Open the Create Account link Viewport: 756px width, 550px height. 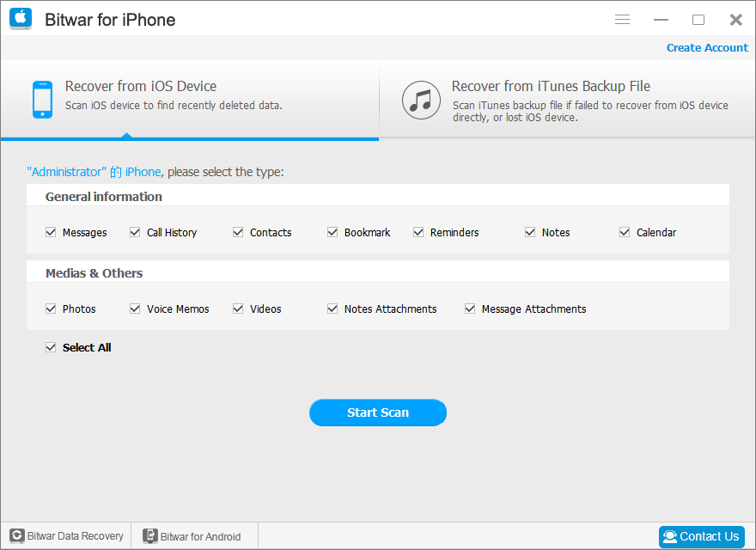pyautogui.click(x=707, y=48)
